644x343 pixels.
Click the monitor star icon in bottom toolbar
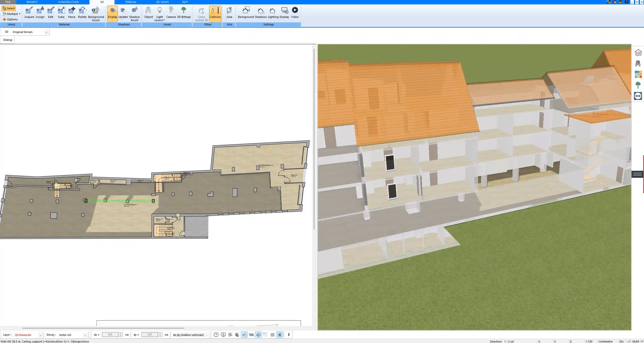point(223,335)
